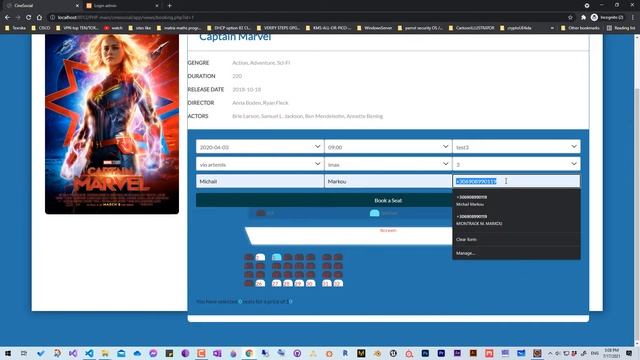Image resolution: width=640 pixels, height=360 pixels.
Task: Open the test3 dropdown
Action: click(x=516, y=147)
